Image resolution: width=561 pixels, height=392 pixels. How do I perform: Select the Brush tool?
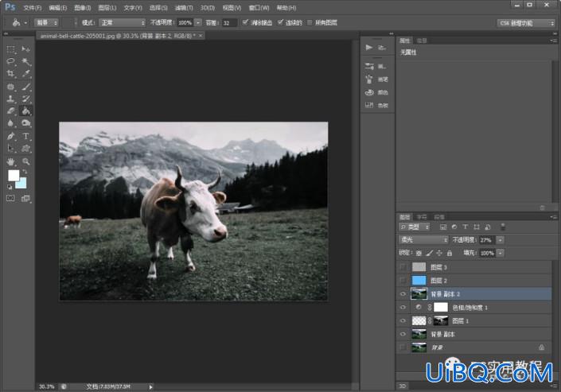pos(25,87)
